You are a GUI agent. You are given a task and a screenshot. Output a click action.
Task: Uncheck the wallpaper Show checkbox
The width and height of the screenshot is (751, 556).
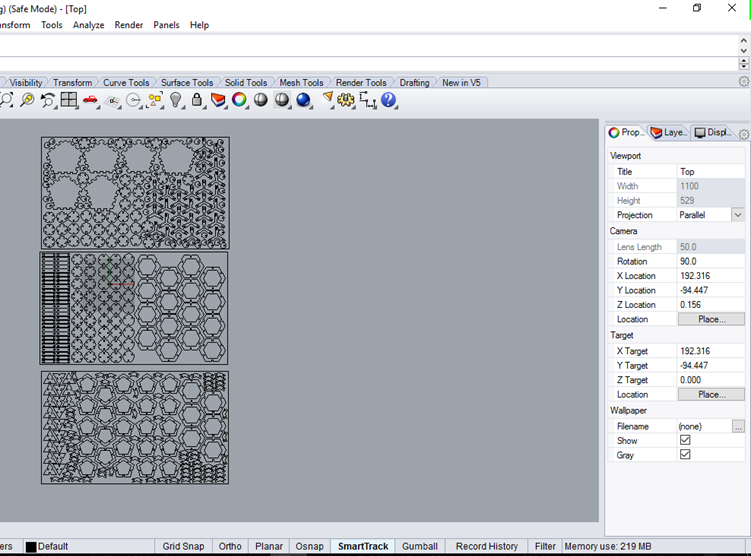pos(685,440)
